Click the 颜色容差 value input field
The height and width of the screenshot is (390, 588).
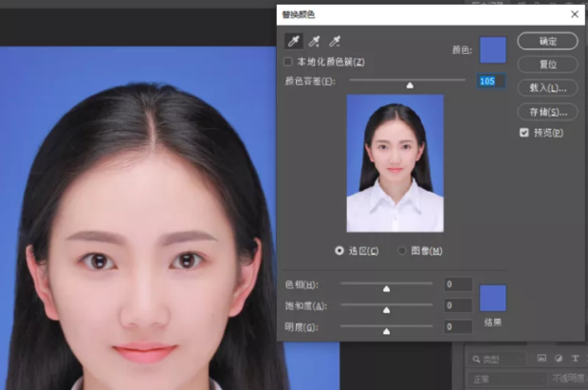[x=489, y=82]
